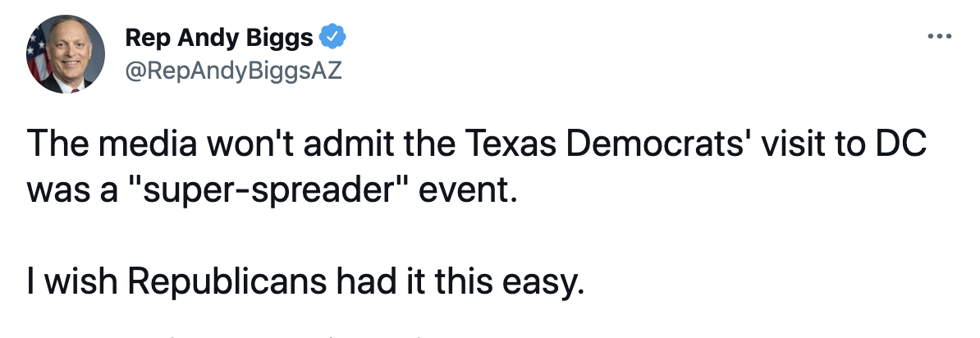Viewport: 980px width, 338px height.
Task: Click the display name Rep Andy Biggs
Action: [219, 38]
